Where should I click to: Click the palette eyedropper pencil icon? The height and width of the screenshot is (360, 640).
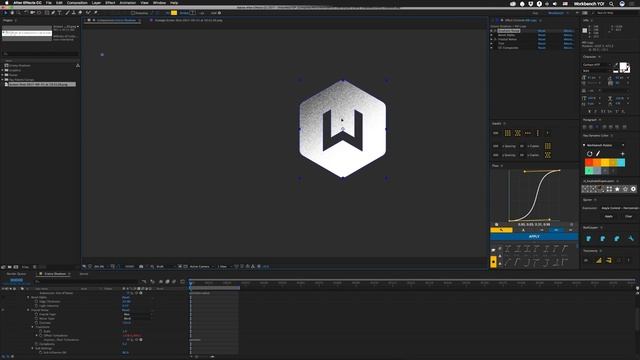click(x=598, y=153)
